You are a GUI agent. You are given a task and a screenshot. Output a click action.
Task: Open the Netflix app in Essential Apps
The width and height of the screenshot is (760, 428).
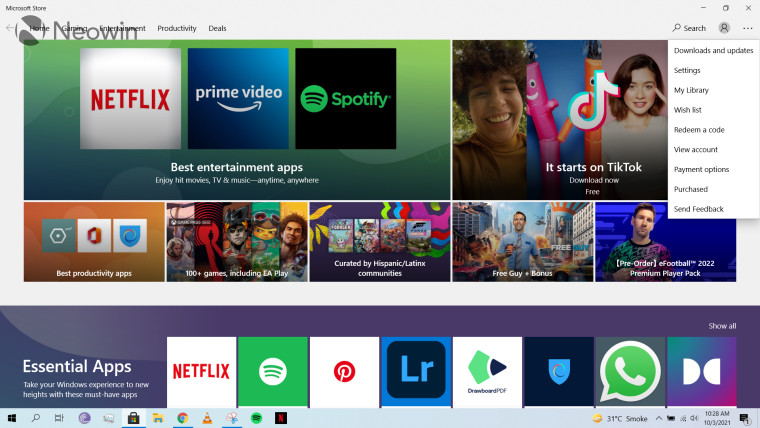pos(201,372)
